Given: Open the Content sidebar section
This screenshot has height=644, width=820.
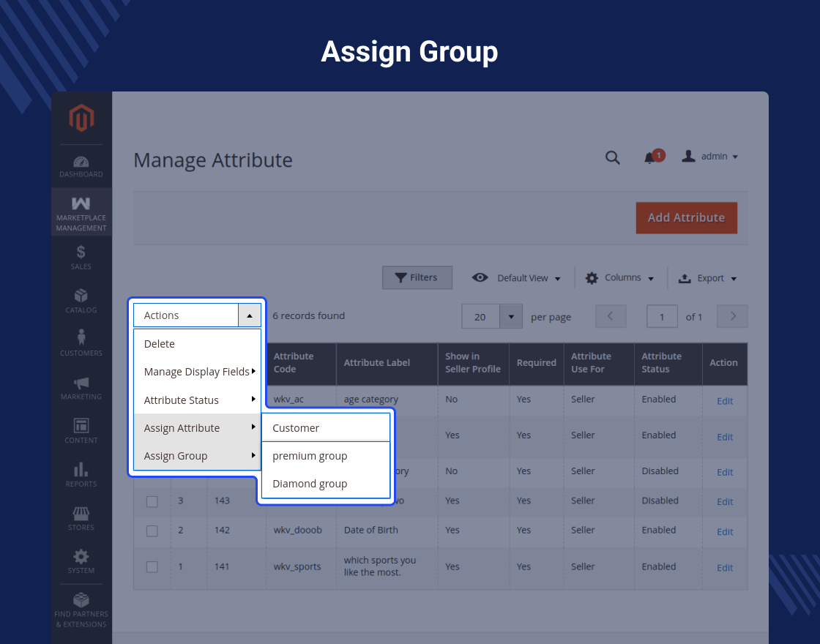Looking at the screenshot, I should click(81, 431).
